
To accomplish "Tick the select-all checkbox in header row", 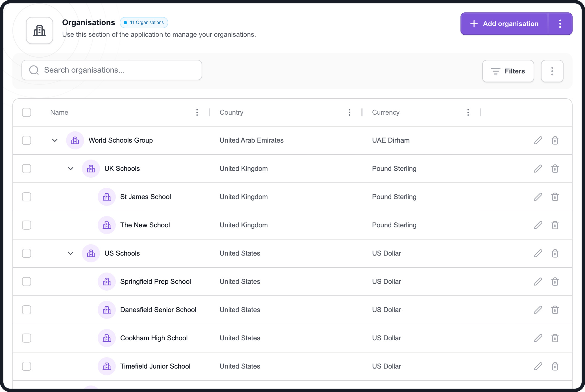I will [27, 112].
